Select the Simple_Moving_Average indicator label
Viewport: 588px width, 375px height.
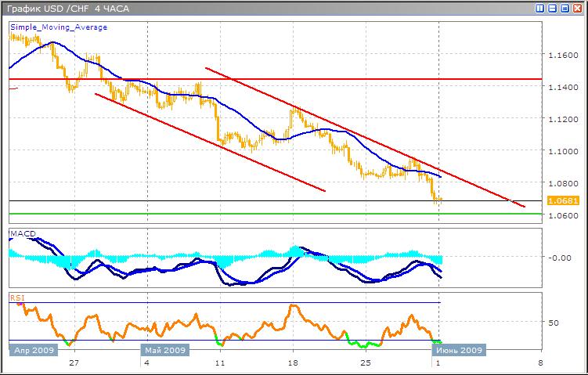(x=59, y=27)
